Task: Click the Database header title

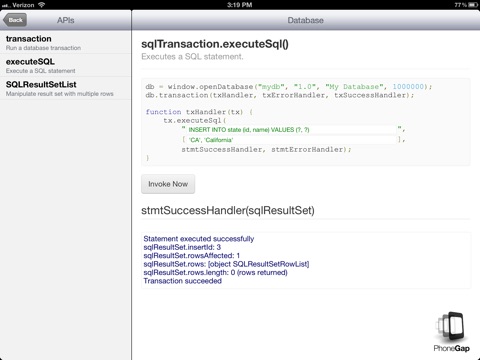Action: [305, 20]
